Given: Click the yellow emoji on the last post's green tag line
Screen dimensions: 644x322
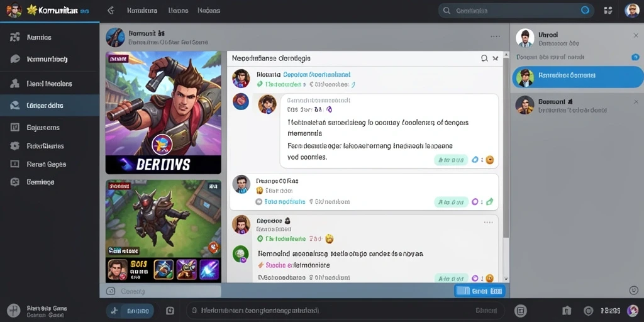Looking at the screenshot, I should (x=330, y=238).
